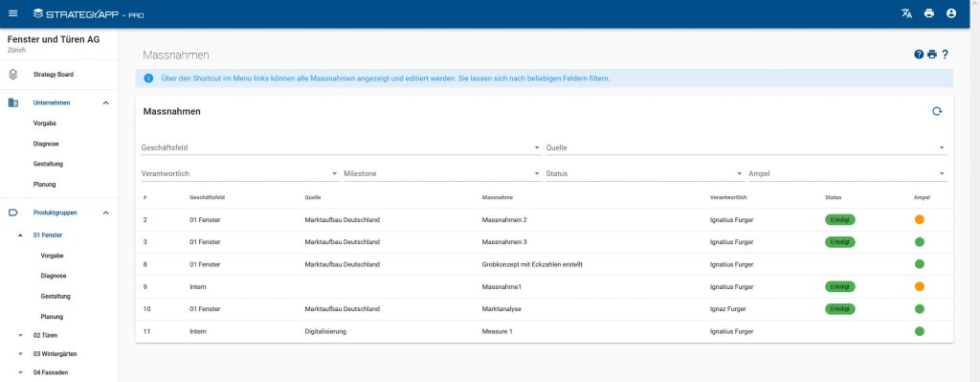
Task: Open the hamburger navigation menu
Action: coord(13,13)
